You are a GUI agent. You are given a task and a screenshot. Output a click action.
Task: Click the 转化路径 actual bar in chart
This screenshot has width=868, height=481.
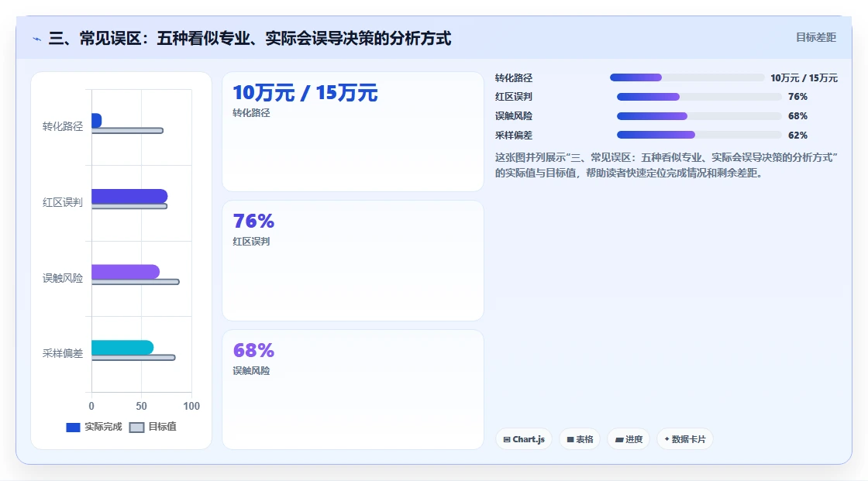96,120
